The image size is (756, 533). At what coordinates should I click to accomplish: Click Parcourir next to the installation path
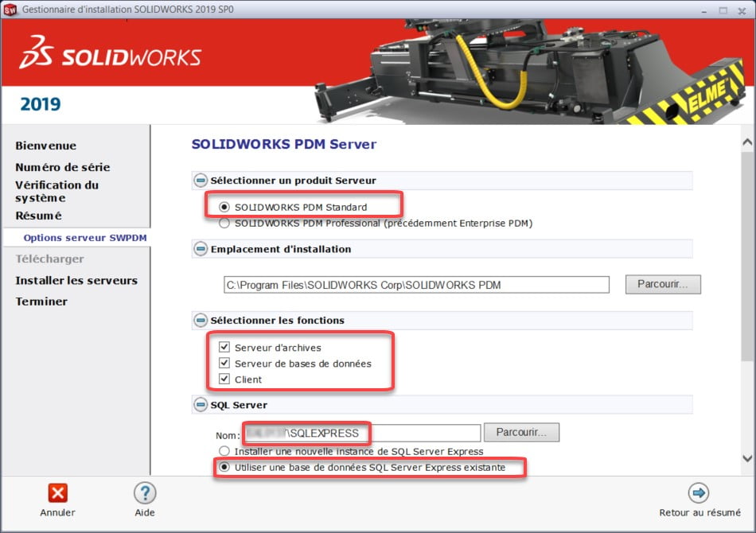663,284
